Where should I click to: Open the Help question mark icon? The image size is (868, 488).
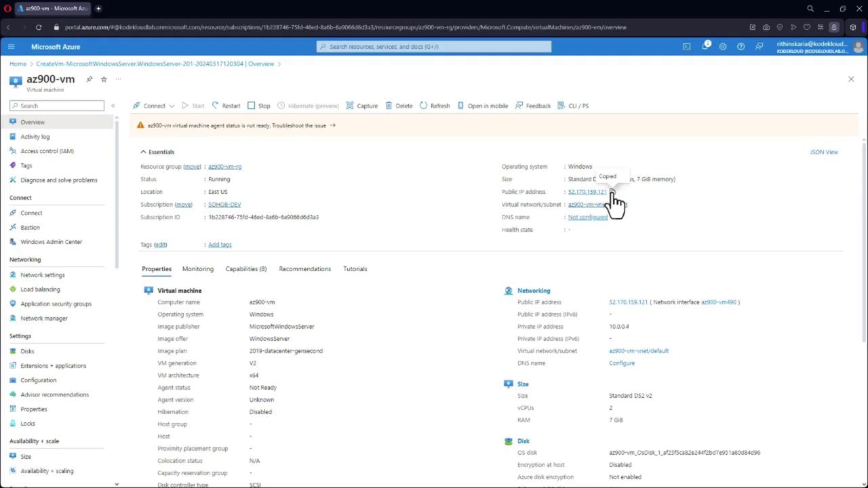pyautogui.click(x=741, y=47)
